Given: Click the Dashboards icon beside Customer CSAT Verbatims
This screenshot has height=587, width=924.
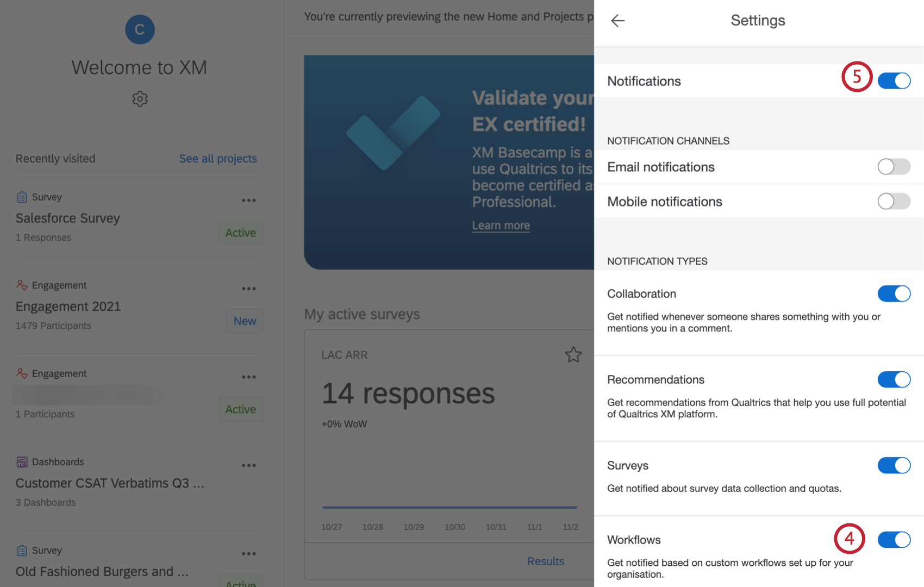Looking at the screenshot, I should (x=22, y=461).
